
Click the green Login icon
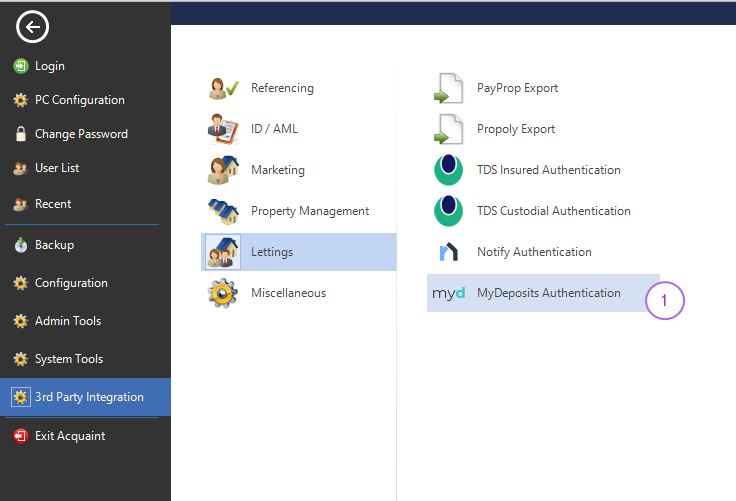20,66
